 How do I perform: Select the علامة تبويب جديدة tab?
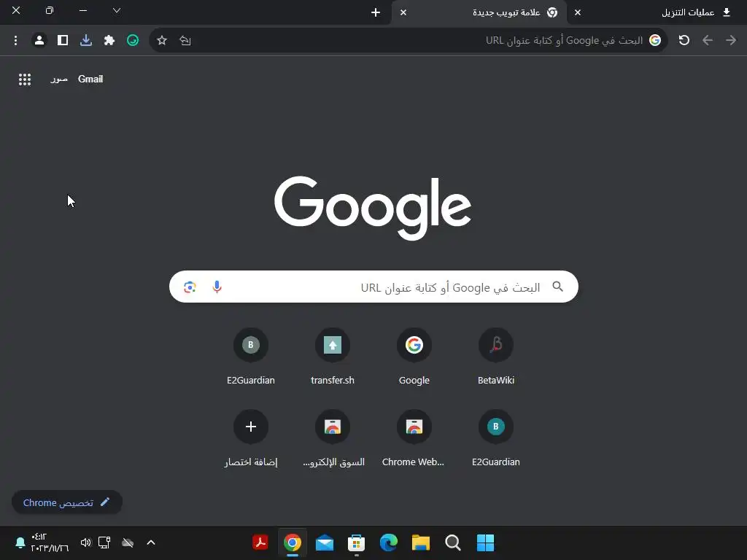(x=479, y=12)
